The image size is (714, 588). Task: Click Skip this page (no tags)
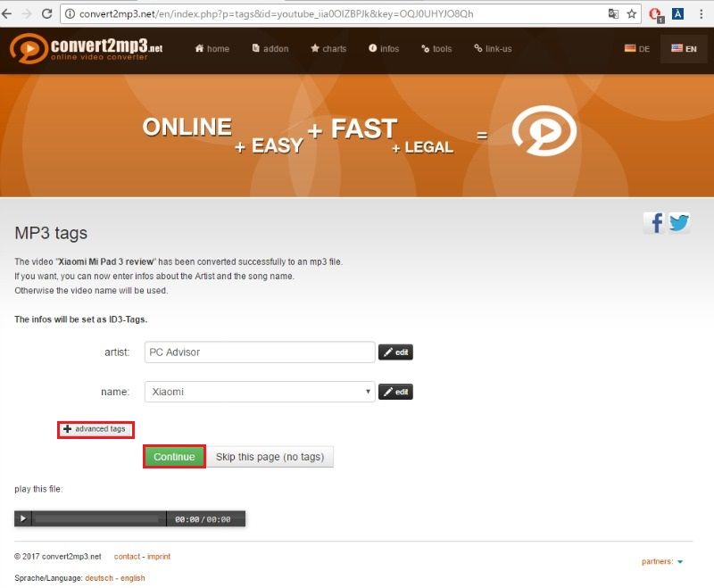(270, 457)
